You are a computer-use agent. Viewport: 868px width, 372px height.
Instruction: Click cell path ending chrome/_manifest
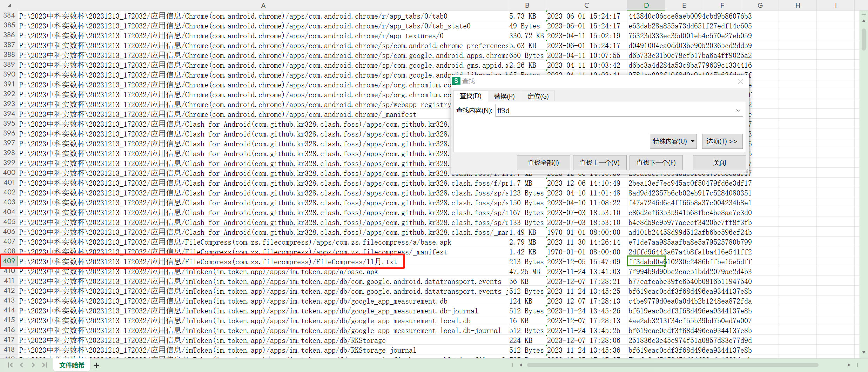(x=234, y=114)
